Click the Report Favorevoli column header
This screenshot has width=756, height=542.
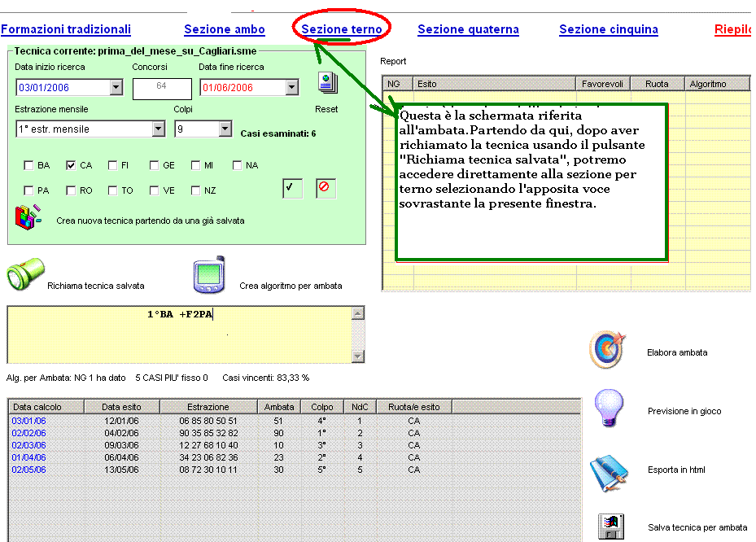point(603,84)
